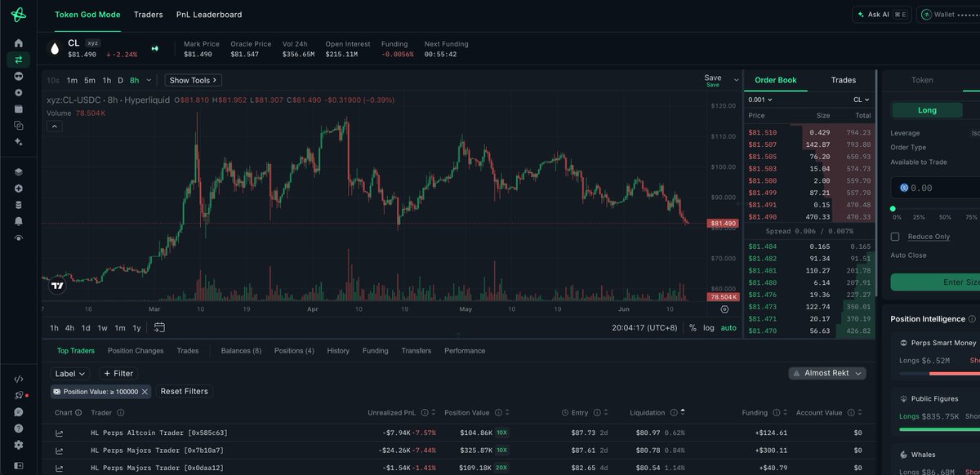Screen dimensions: 980x475
Task: Open the stacked layers sidebar icon
Action: (x=19, y=172)
